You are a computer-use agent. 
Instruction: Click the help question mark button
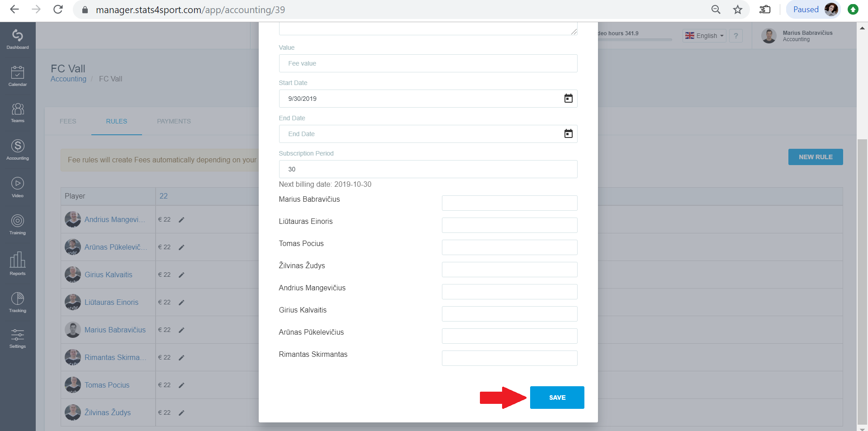736,36
